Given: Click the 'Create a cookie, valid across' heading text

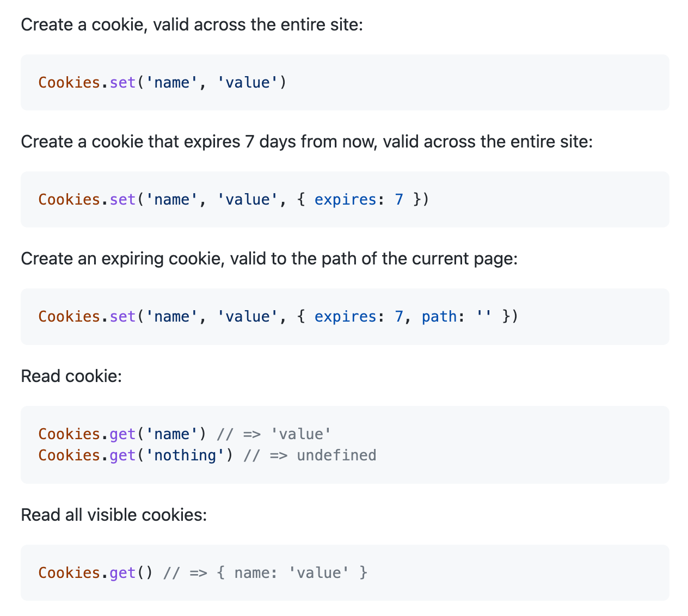Looking at the screenshot, I should click(192, 24).
